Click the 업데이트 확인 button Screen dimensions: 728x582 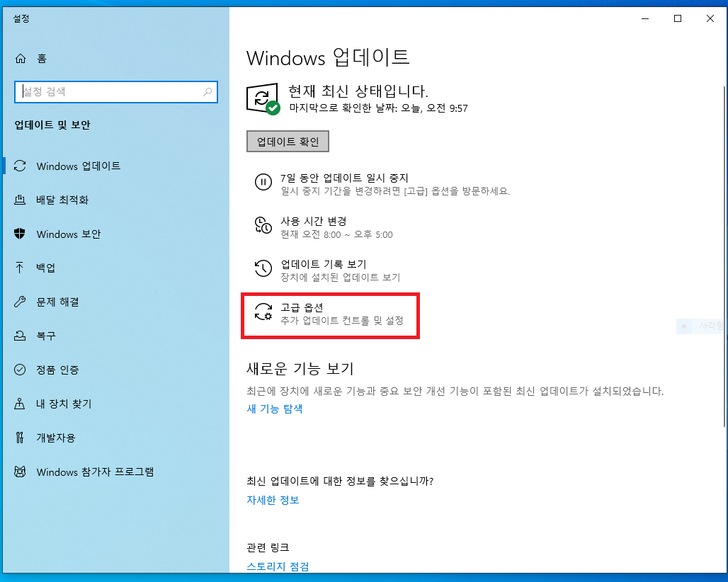click(288, 142)
